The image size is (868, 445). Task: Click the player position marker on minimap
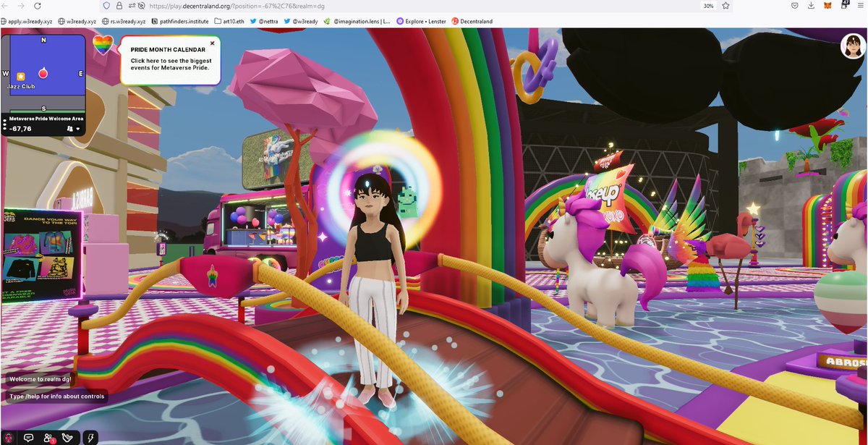pos(43,73)
